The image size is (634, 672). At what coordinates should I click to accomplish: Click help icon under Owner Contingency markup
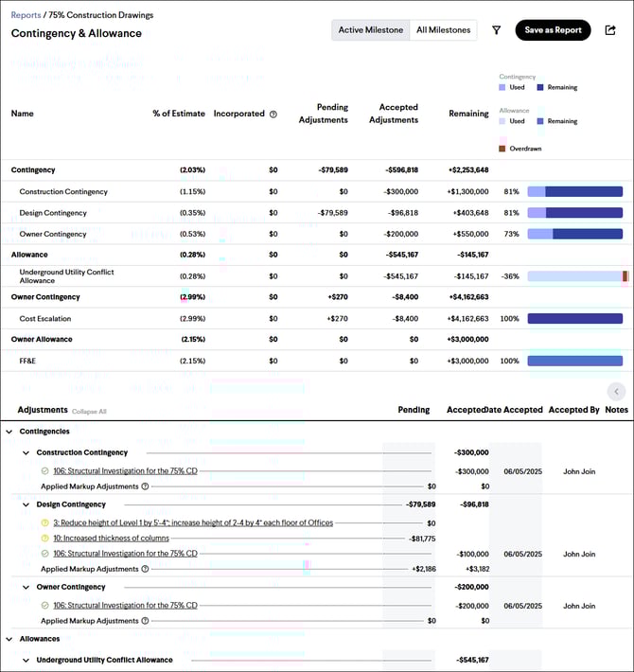[145, 621]
